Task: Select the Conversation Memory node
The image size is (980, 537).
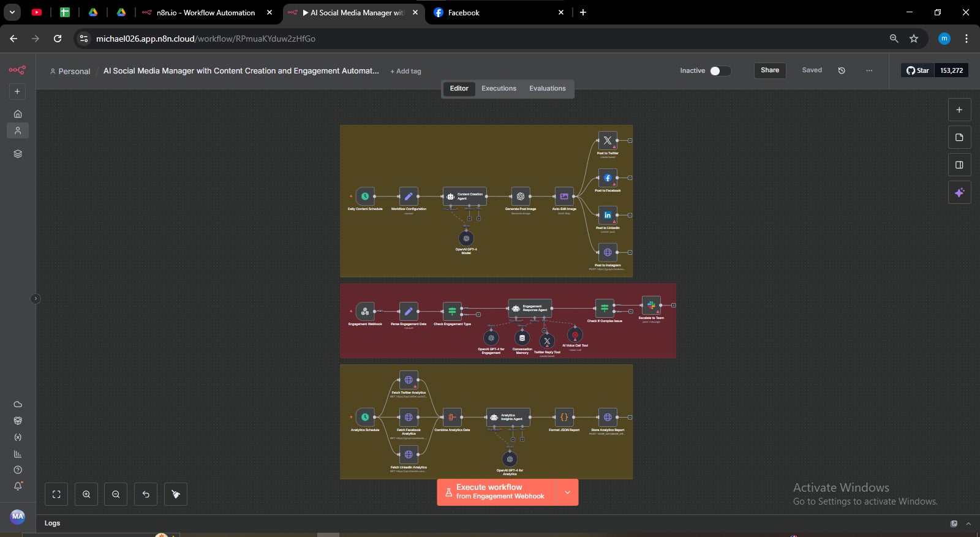Action: pos(522,338)
